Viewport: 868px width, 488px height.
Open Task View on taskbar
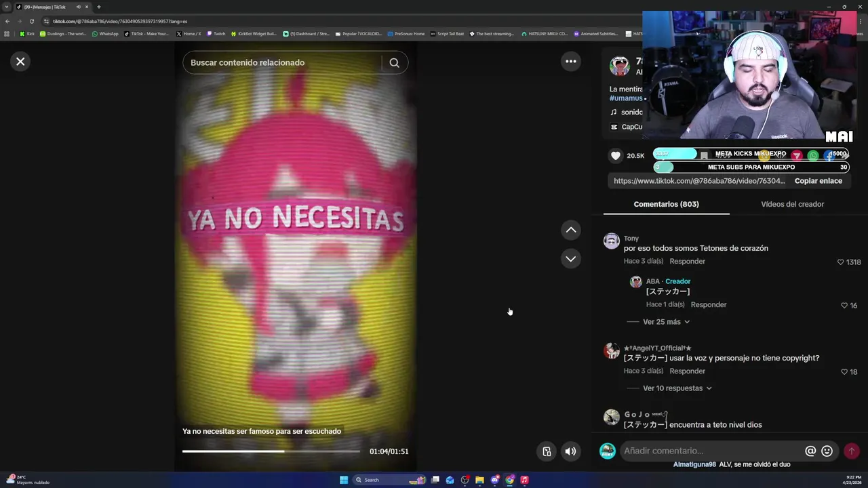click(x=435, y=480)
